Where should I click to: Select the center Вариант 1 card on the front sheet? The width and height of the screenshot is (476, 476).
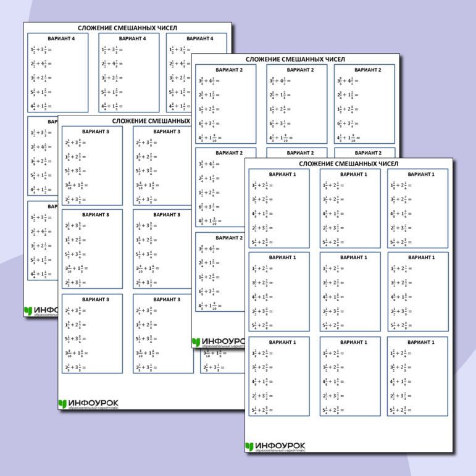349,291
